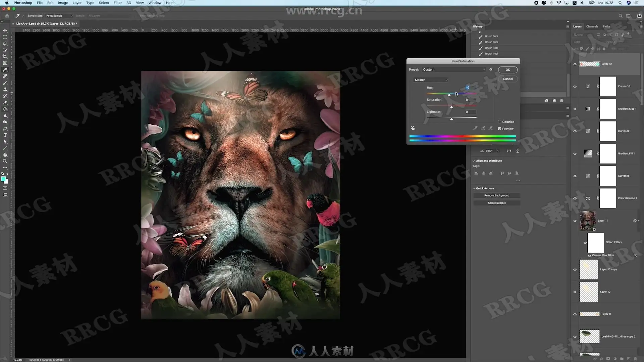Select the Paint Bucket tool
Image resolution: width=644 pixels, height=362 pixels.
(x=5, y=109)
